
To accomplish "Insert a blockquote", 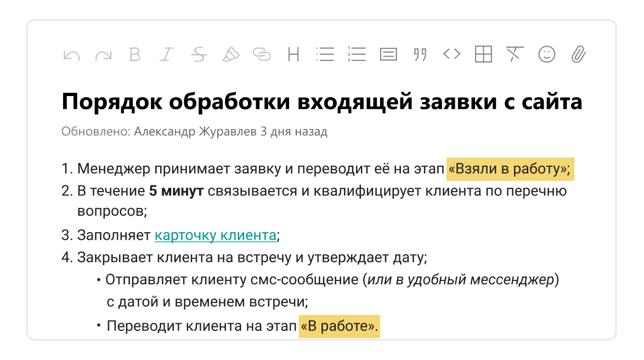I will [420, 55].
